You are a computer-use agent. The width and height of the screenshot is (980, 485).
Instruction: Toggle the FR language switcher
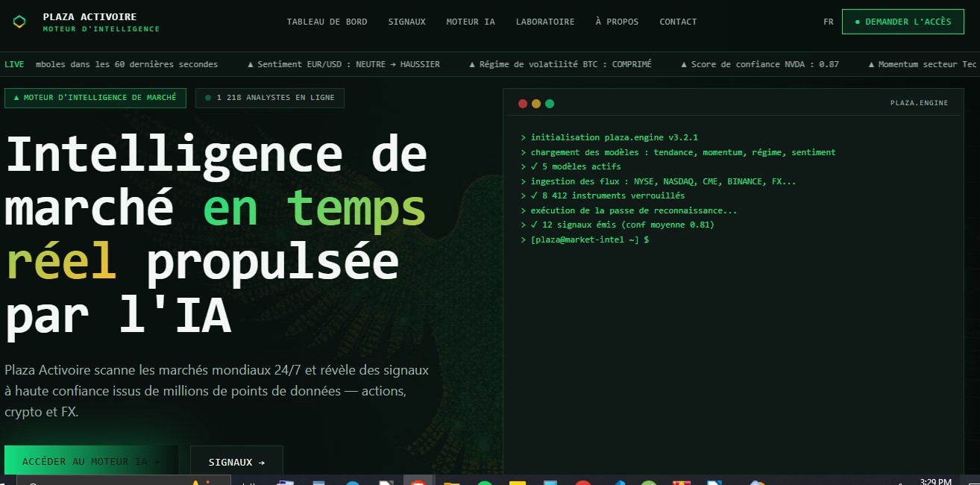tap(828, 22)
